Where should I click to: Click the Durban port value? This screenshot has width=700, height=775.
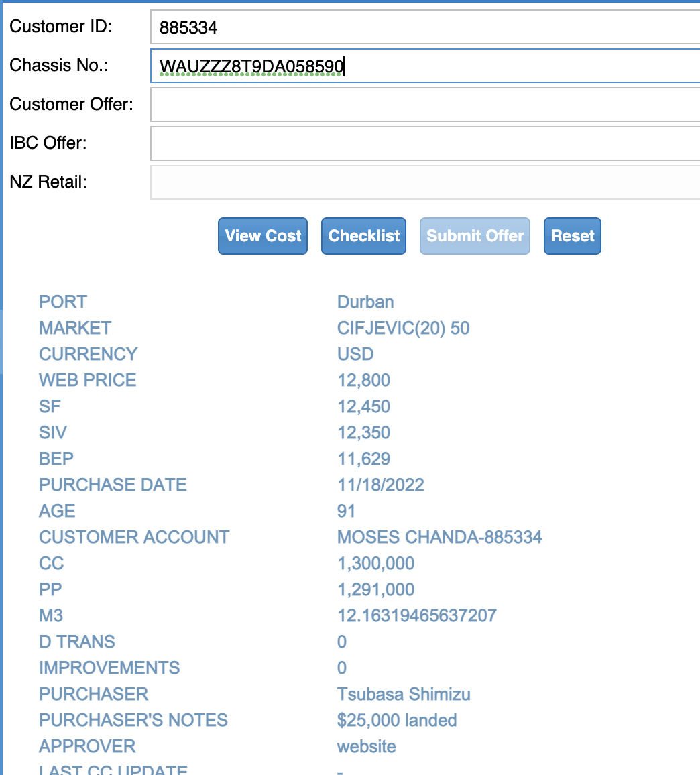click(365, 302)
